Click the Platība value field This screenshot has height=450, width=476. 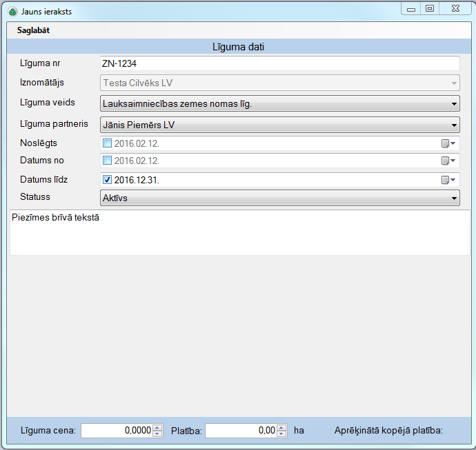[240, 431]
